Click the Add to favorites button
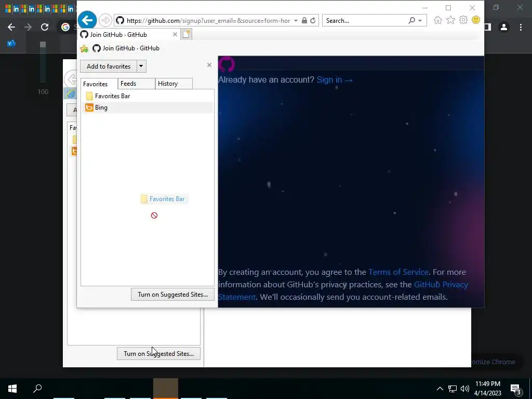The image size is (532, 399). point(109,66)
